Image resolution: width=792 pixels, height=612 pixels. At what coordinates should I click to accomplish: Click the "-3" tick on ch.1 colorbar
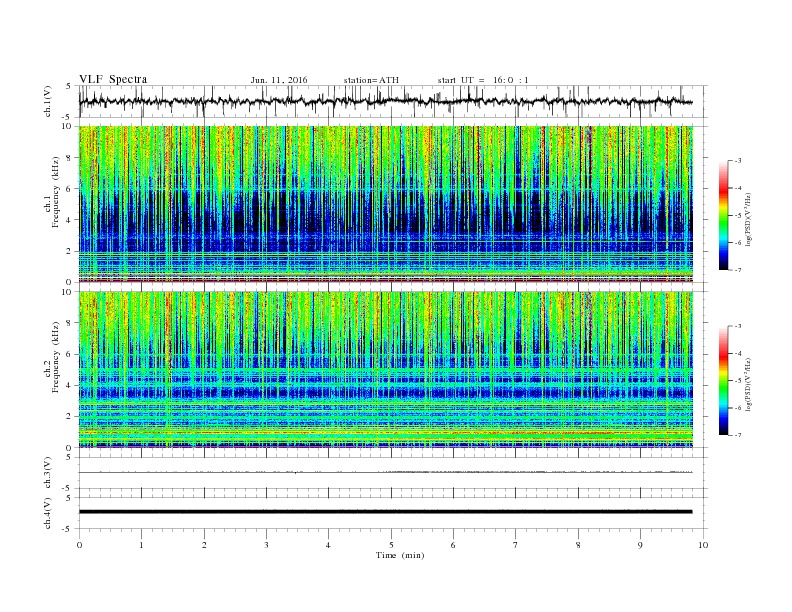pos(738,161)
